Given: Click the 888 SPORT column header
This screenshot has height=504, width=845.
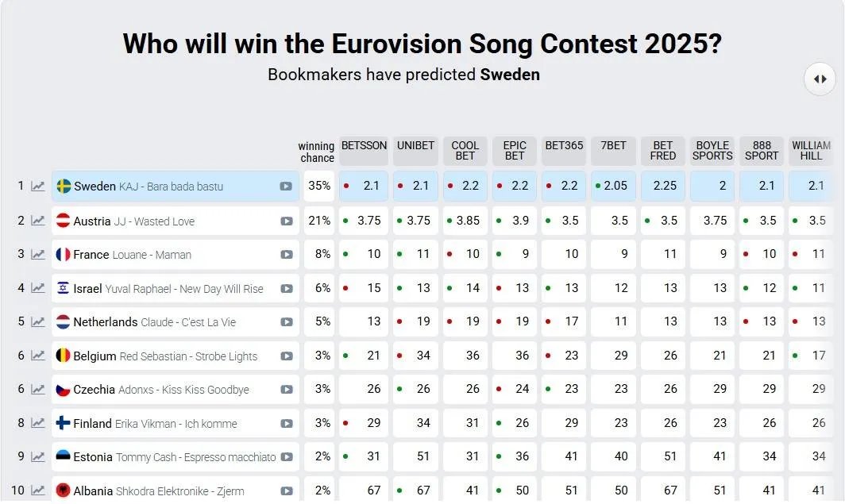Looking at the screenshot, I should click(762, 151).
